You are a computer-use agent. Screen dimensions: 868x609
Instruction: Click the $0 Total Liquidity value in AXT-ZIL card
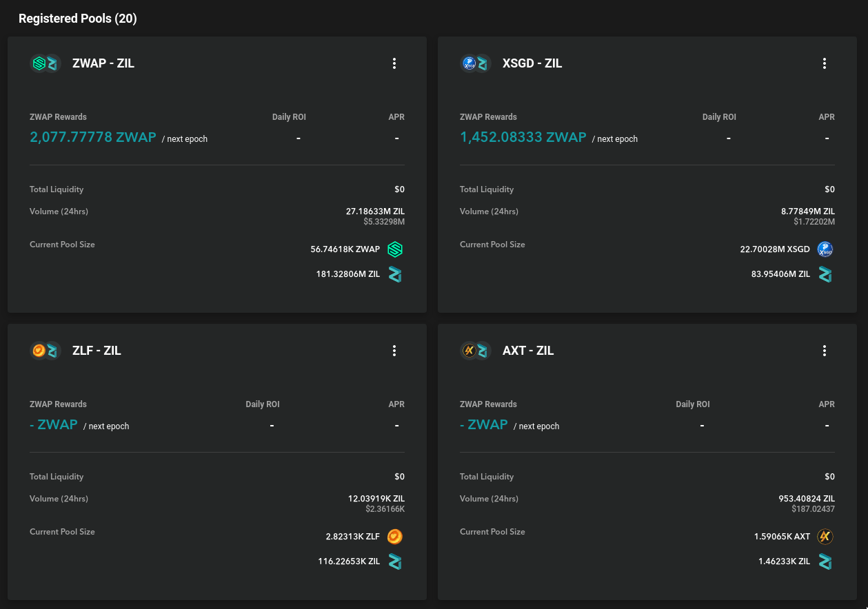829,477
